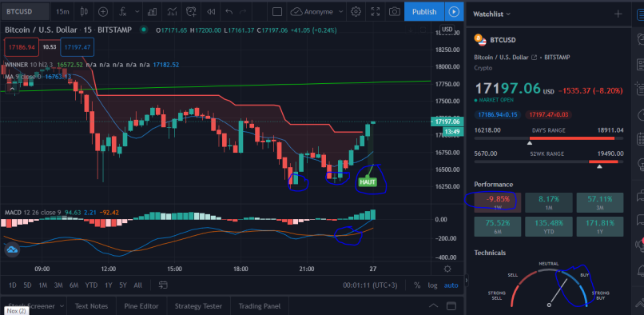This screenshot has height=315, width=644.
Task: Open the candlestick chart style selector
Action: (x=84, y=11)
